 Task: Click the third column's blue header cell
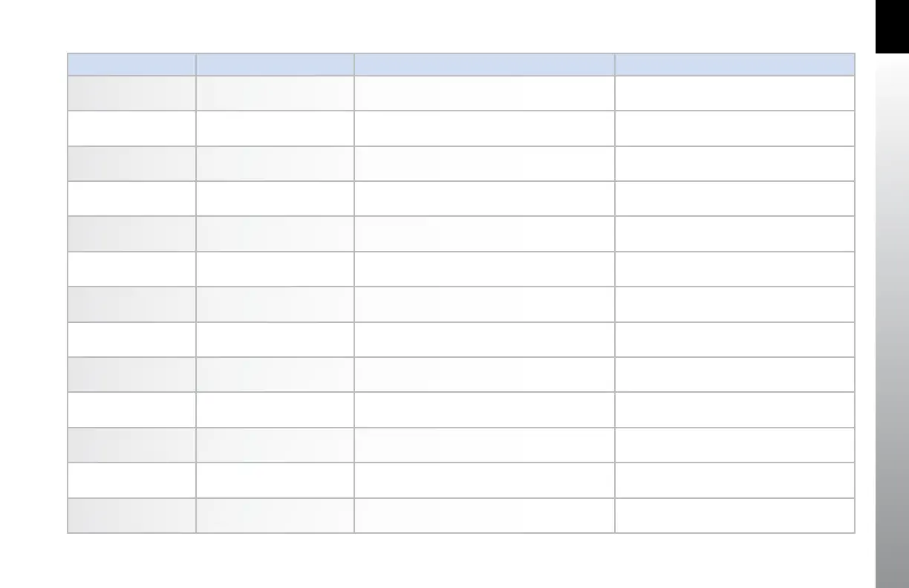(484, 64)
